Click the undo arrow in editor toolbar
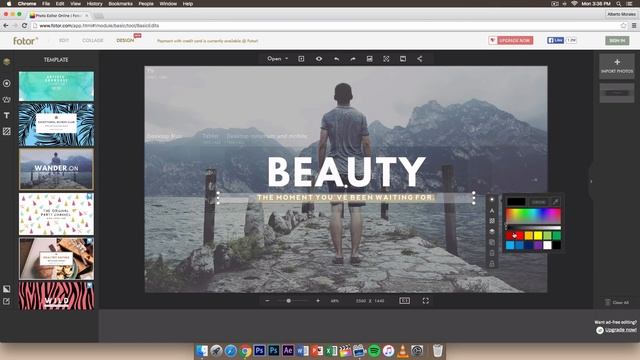 336,59
